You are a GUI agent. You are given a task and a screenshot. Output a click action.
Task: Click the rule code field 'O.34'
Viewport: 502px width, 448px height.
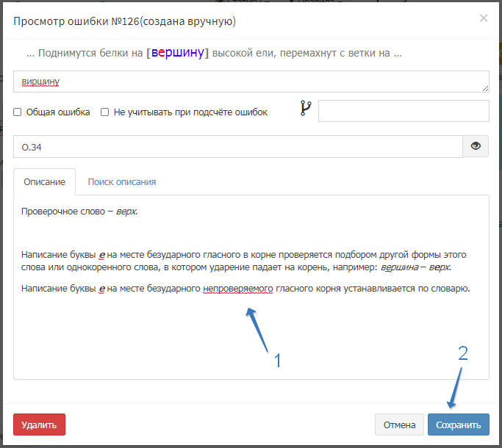coord(237,146)
